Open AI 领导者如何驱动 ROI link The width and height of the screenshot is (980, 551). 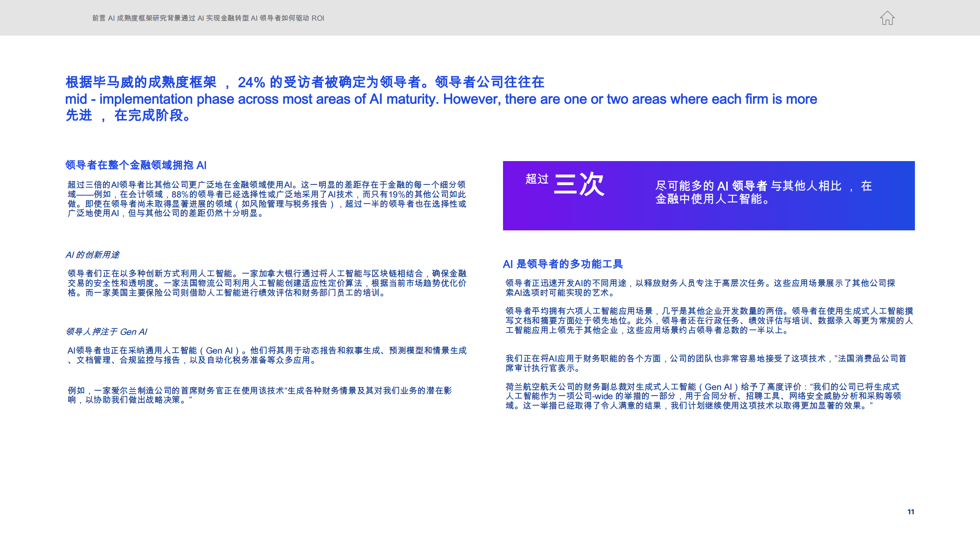(287, 18)
